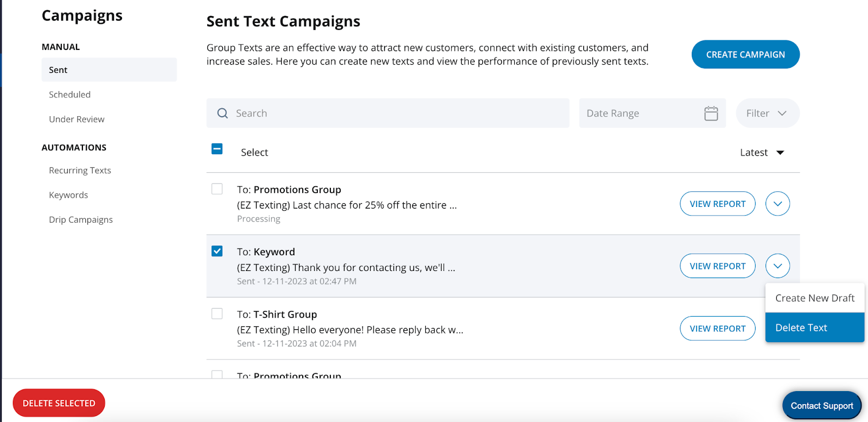Open the Filter dropdown
This screenshot has height=422, width=868.
767,113
